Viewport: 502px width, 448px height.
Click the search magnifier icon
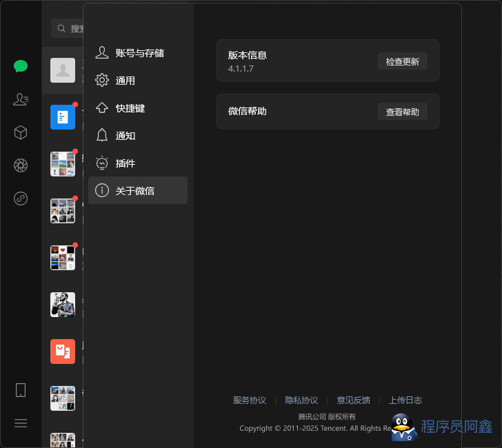pyautogui.click(x=61, y=28)
